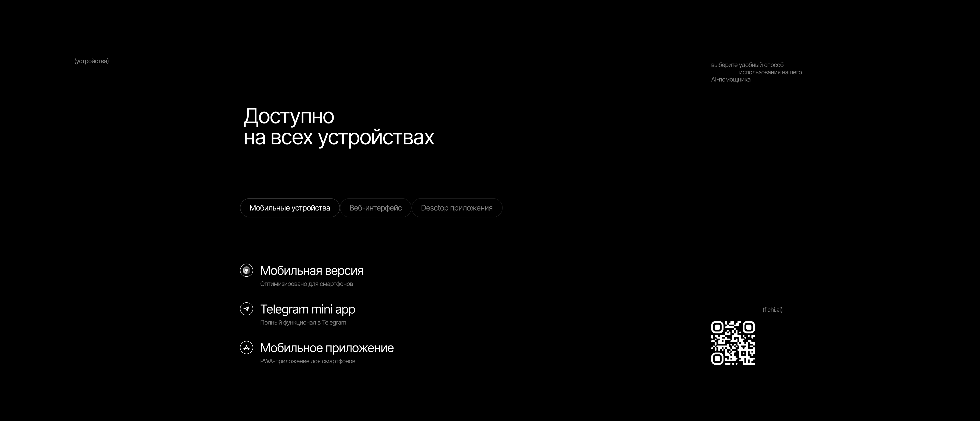Screen dimensions: 980x421
Task: Click the (fichi.ai) label
Action: (772, 310)
